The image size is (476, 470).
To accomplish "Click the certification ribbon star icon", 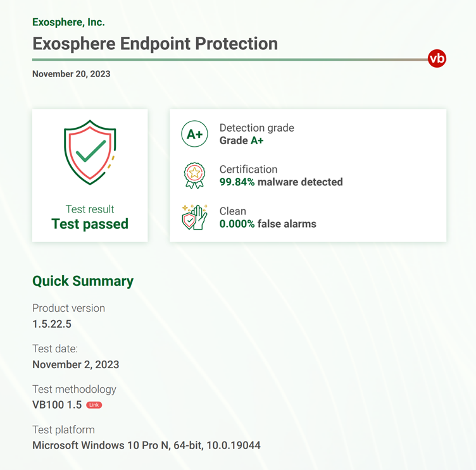I will pyautogui.click(x=194, y=175).
